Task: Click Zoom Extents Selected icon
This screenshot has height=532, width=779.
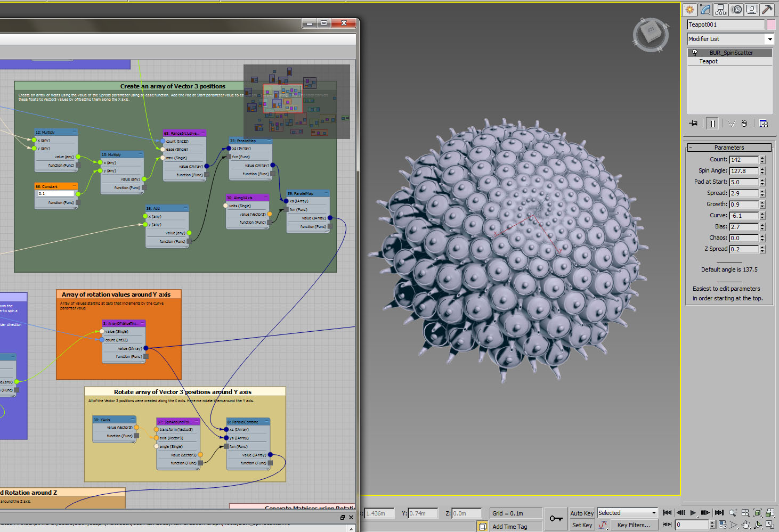Action: 758,513
